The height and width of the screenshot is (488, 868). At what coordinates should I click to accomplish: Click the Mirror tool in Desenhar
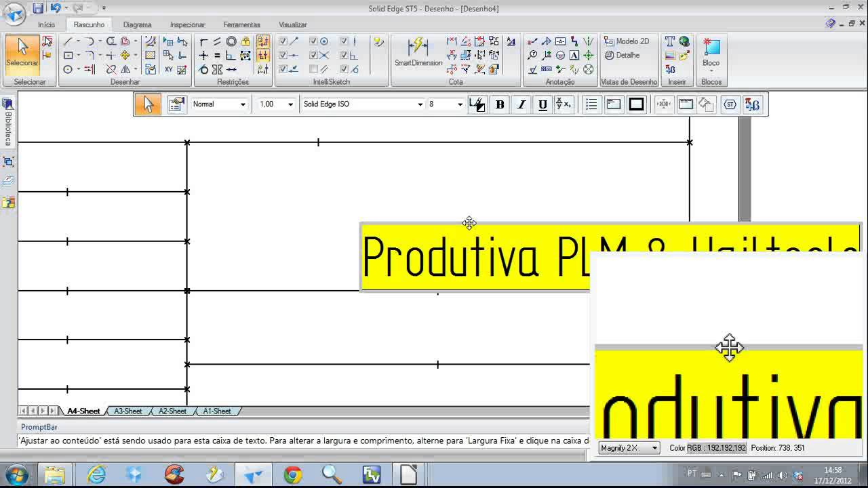125,69
